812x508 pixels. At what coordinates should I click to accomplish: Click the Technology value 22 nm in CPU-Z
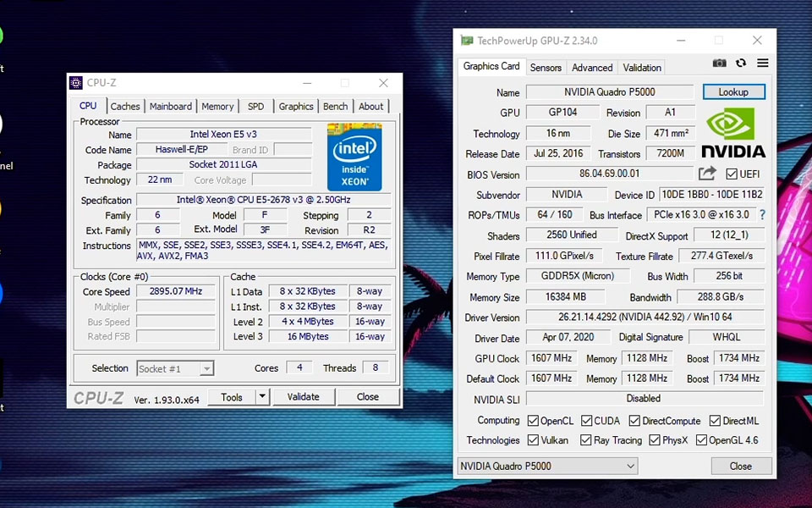tap(160, 179)
